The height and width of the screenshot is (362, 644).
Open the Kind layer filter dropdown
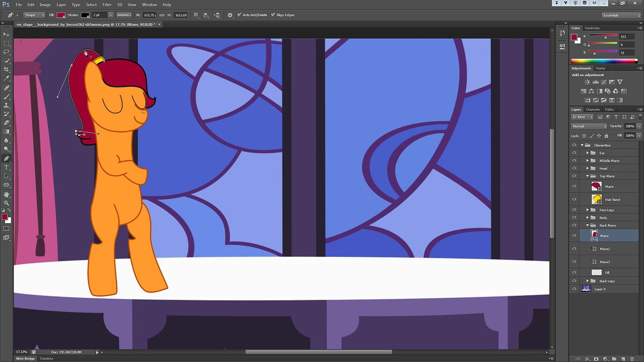583,117
